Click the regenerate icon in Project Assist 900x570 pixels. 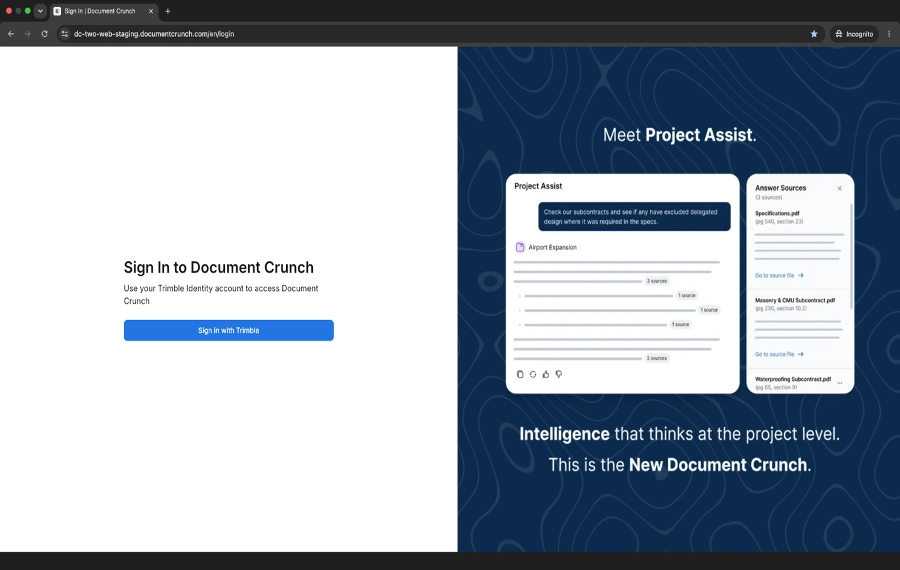pos(533,374)
